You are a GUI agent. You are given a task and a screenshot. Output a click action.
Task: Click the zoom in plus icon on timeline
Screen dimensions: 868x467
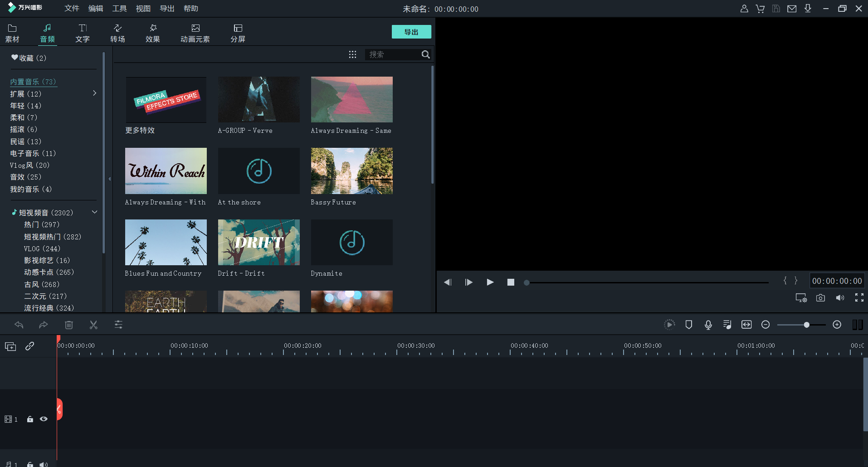[x=837, y=325]
